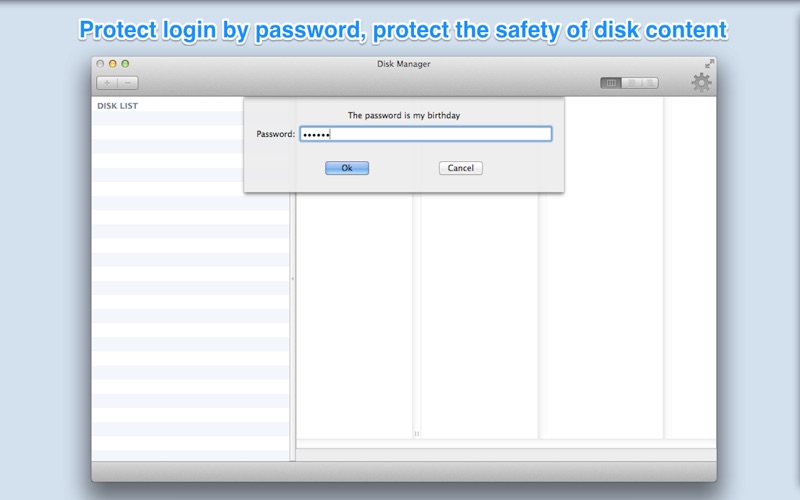Screen dimensions: 800x500
Task: Click the add disk plus button
Action: (107, 83)
